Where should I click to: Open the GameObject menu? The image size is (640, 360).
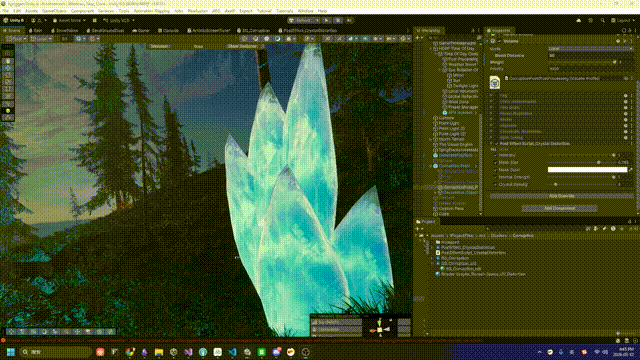(x=54, y=11)
